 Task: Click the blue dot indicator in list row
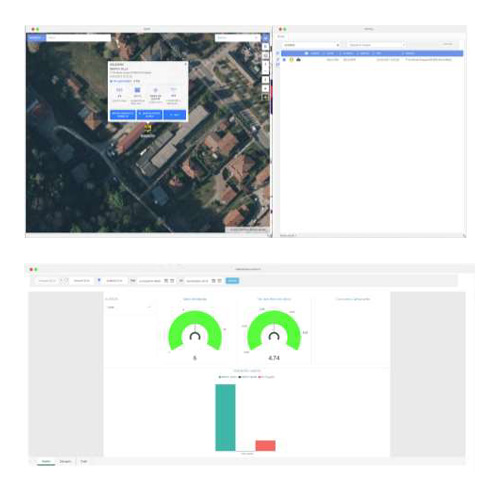tap(284, 60)
